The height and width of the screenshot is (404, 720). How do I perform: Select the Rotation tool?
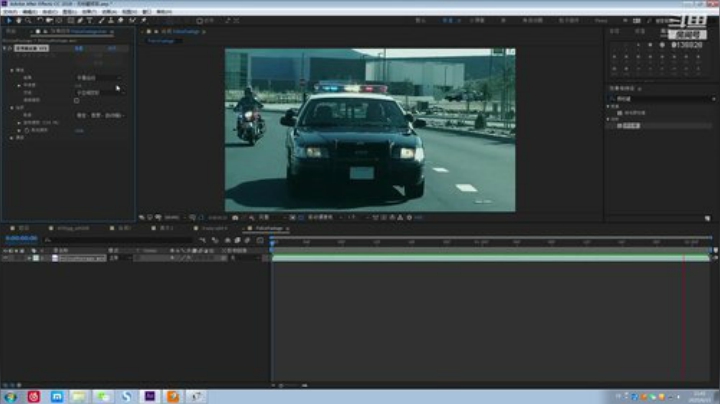[x=40, y=21]
